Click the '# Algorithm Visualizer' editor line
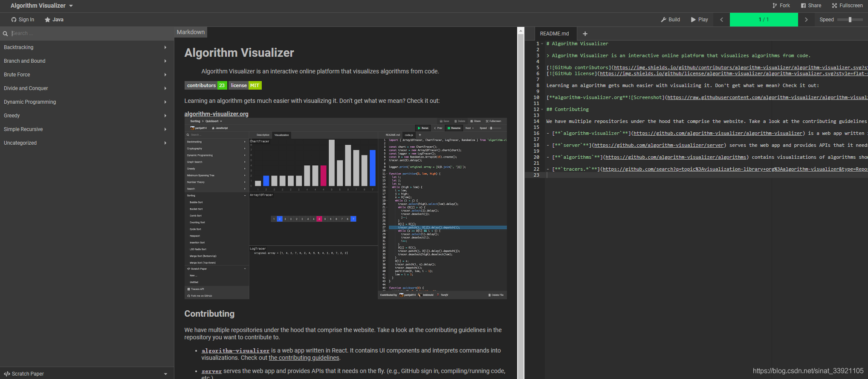The height and width of the screenshot is (379, 868). pyautogui.click(x=577, y=44)
